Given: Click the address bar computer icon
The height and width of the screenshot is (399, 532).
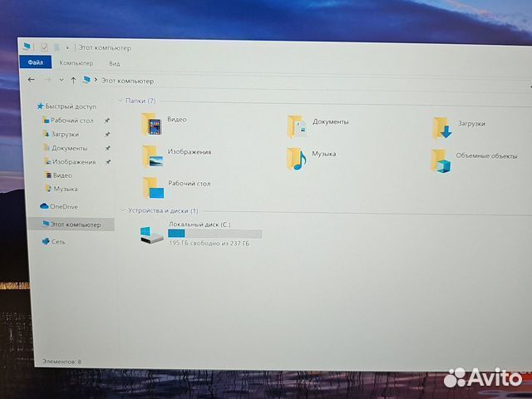Looking at the screenshot, I should [x=86, y=80].
